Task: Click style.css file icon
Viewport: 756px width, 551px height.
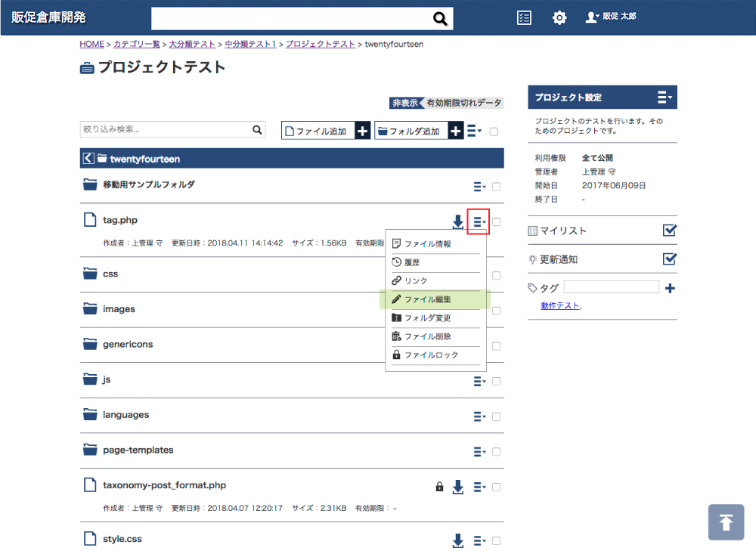Action: (x=90, y=538)
